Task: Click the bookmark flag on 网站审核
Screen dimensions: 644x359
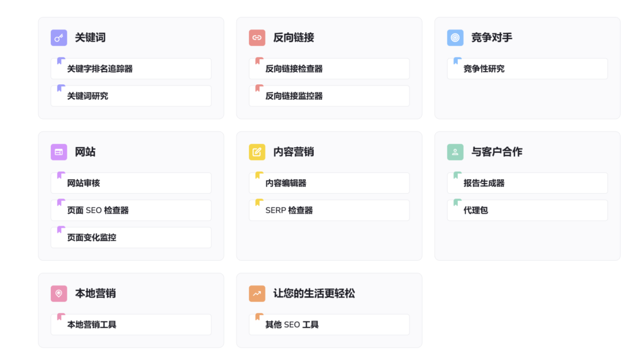Action: [x=61, y=175]
